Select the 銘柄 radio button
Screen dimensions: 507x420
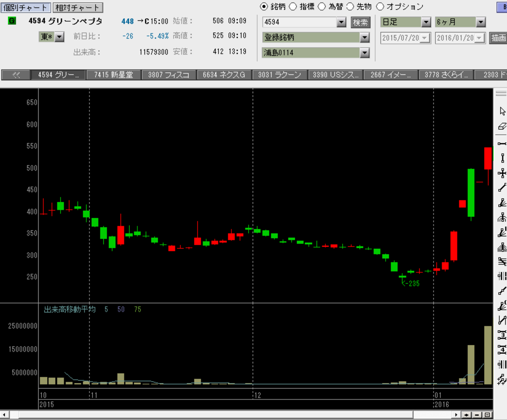point(264,7)
